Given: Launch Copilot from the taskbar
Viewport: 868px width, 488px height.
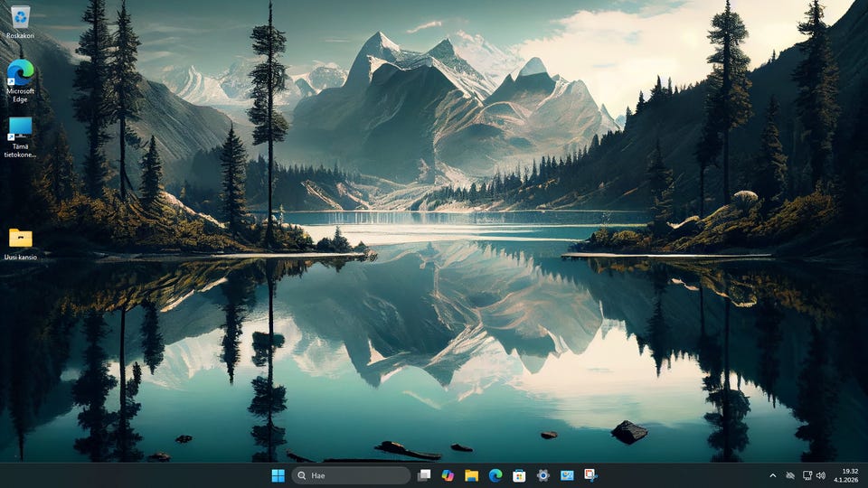Looking at the screenshot, I should coord(448,475).
